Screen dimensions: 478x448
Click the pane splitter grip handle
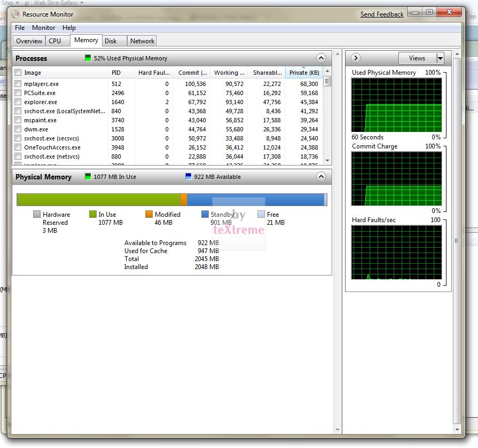coord(457,241)
